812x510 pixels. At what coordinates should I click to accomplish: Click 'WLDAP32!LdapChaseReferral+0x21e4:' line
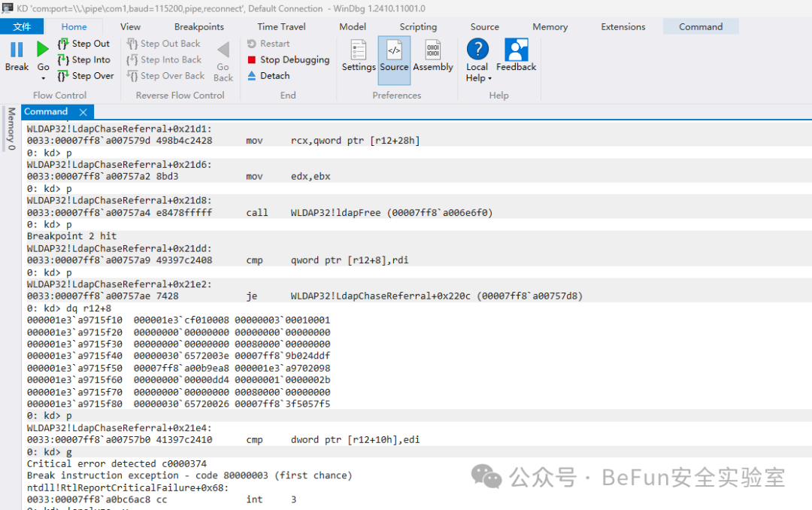119,427
